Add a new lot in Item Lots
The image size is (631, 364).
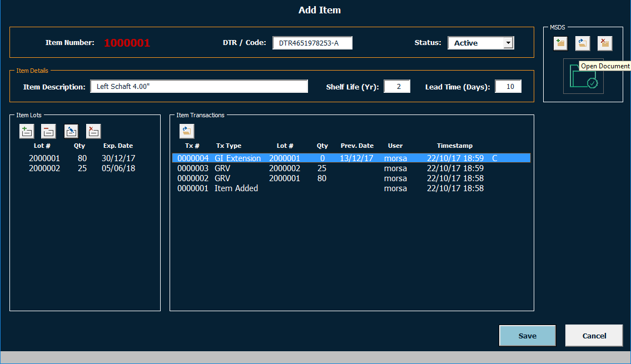(x=27, y=131)
